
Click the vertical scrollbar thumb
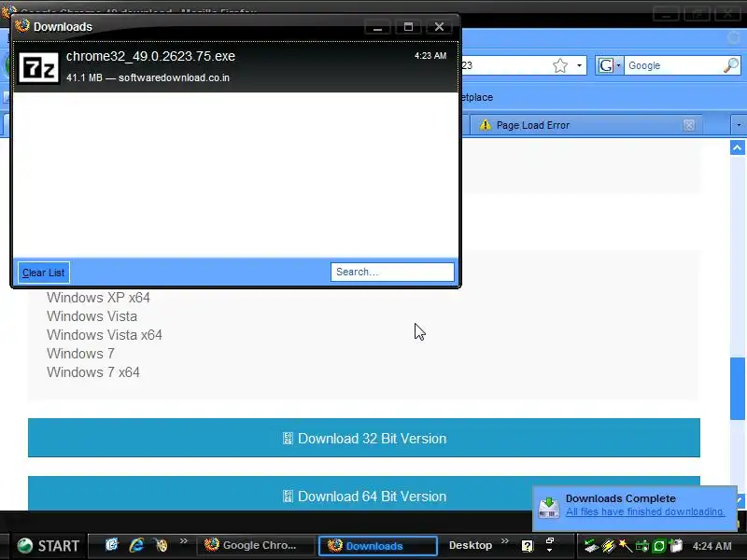pyautogui.click(x=737, y=388)
